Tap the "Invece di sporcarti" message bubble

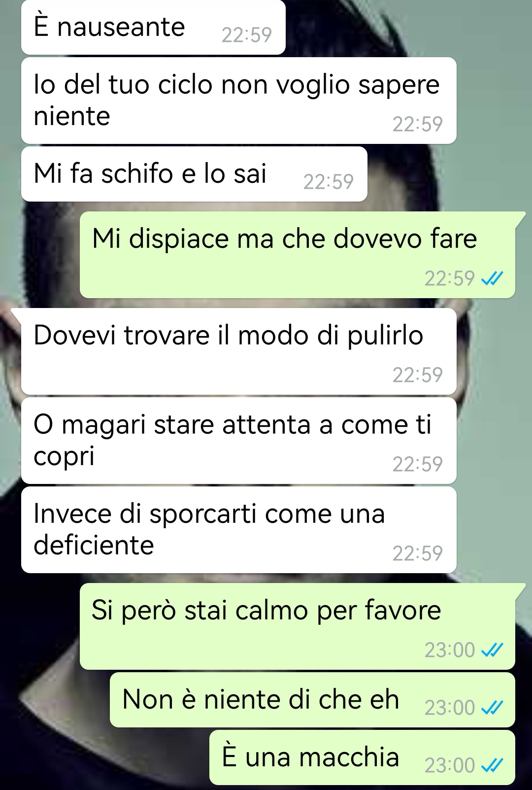pos(239,530)
